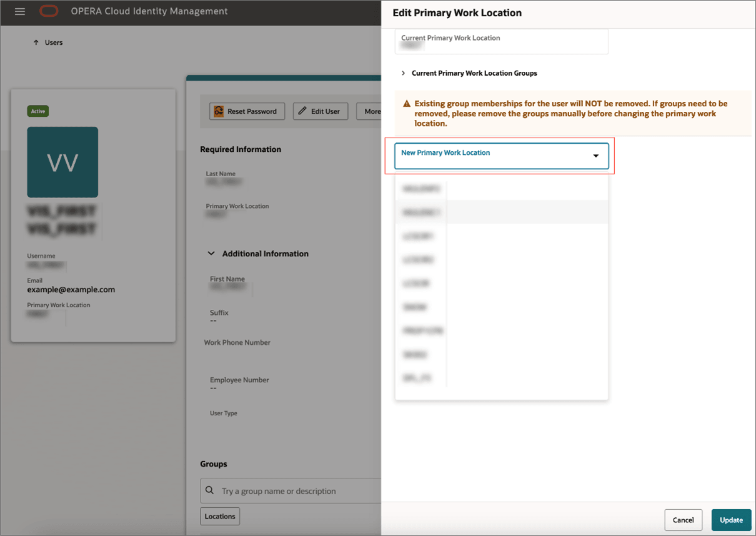Screen dimensions: 756x536
Task: Click the Edit User button
Action: point(321,111)
